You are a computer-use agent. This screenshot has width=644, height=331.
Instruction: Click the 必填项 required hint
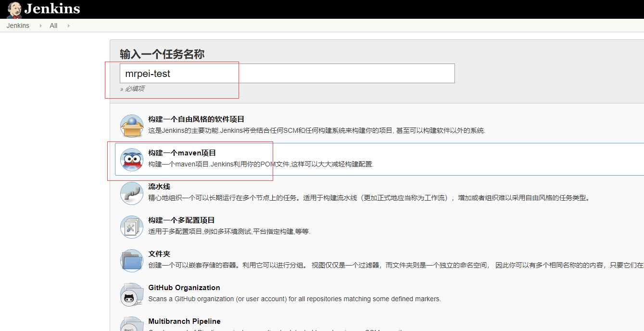pos(132,89)
